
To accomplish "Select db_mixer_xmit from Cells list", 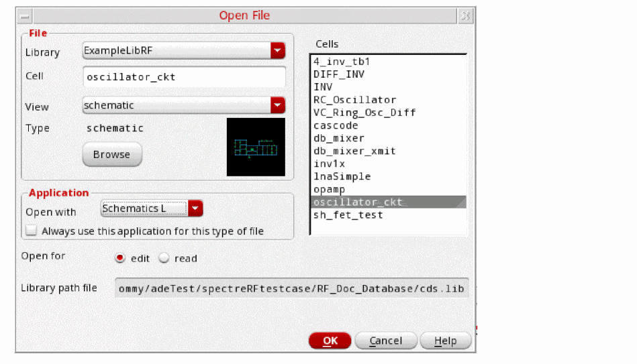I will pos(354,151).
